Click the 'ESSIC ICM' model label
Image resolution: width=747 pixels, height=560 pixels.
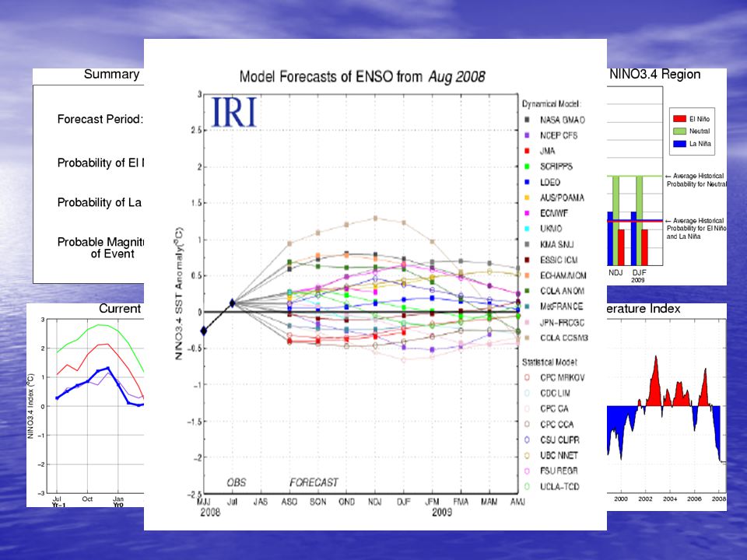coord(559,260)
